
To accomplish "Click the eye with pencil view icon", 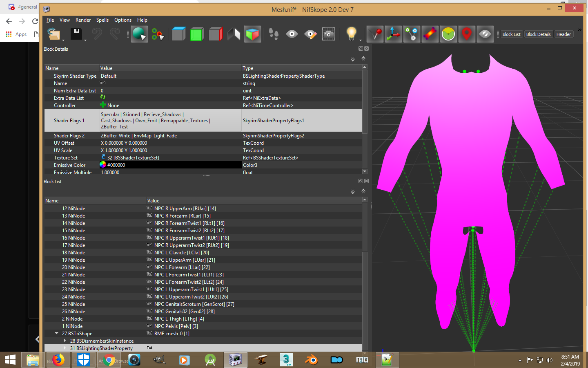I will pyautogui.click(x=310, y=34).
